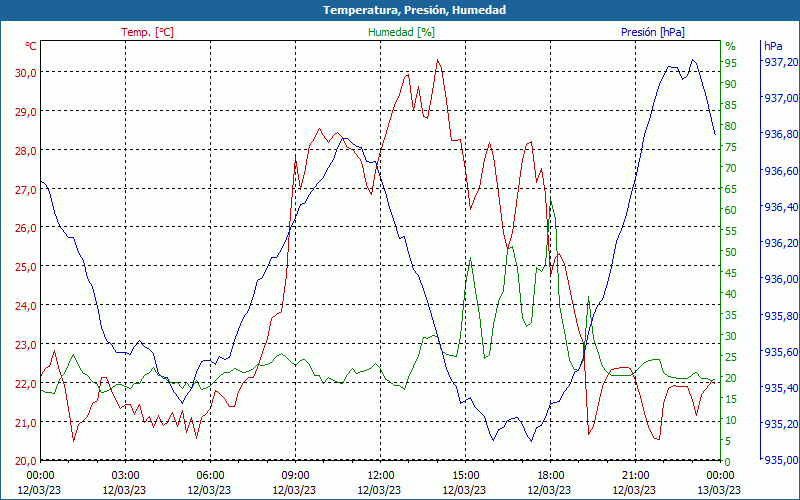The image size is (800, 500).
Task: Click the 27,0 temperature axis value
Action: pyautogui.click(x=26, y=189)
